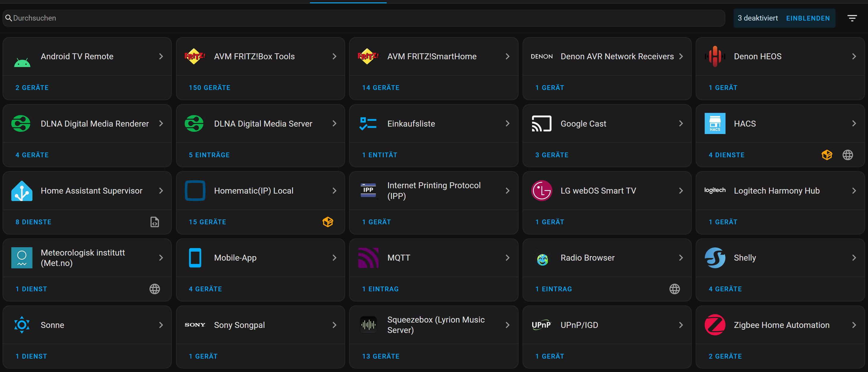Screen dimensions: 868x372
Task: Click the Zigbee Home Automation logo
Action: [x=715, y=325]
